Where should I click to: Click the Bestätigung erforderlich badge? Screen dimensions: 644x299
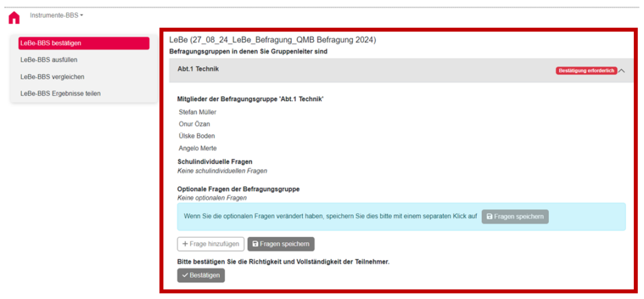[586, 71]
